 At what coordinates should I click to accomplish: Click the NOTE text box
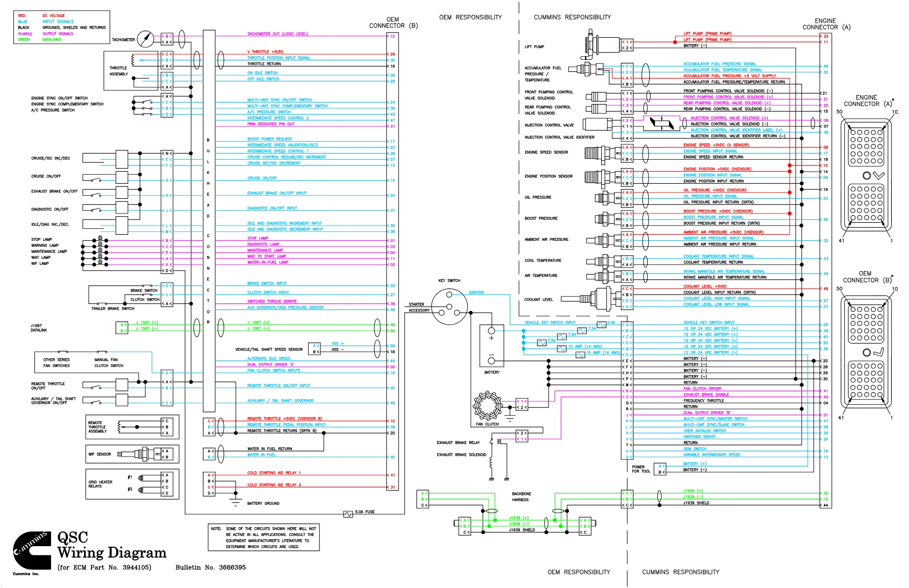point(264,537)
